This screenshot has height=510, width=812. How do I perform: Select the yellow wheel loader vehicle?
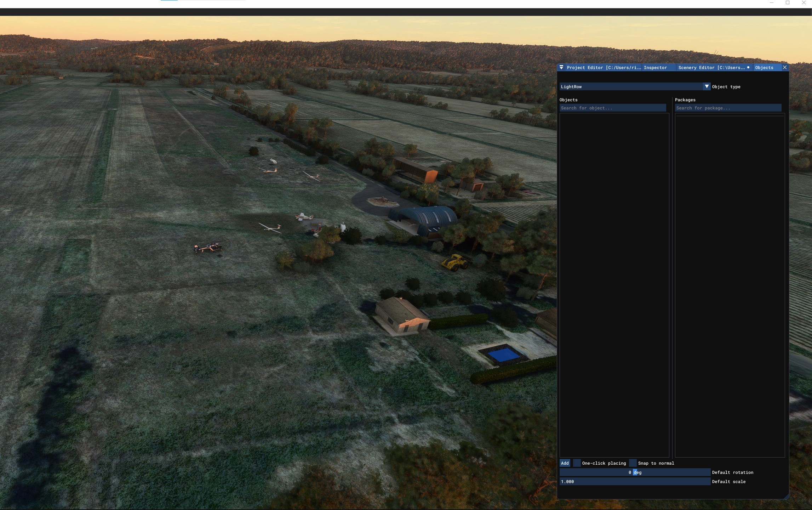pyautogui.click(x=456, y=262)
